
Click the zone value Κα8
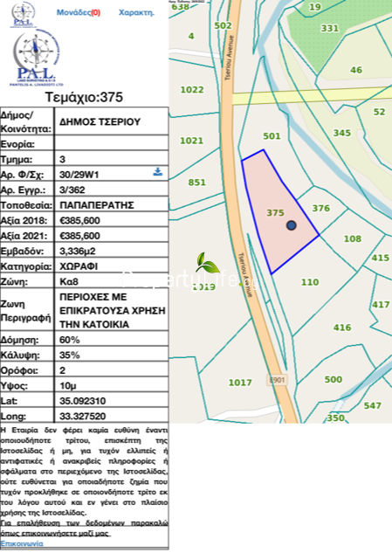[69, 282]
